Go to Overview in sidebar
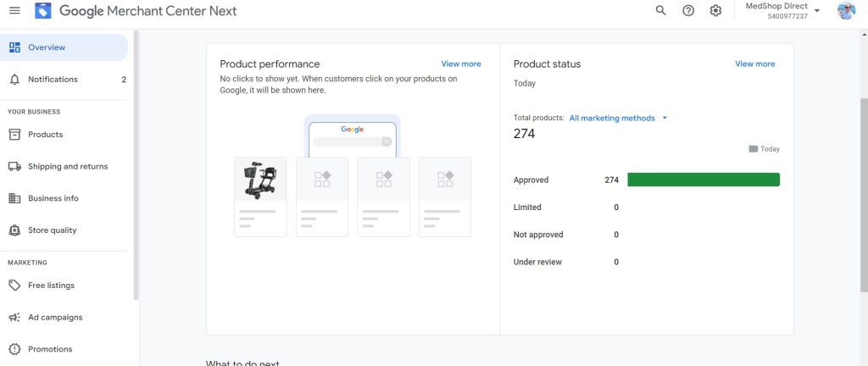Viewport: 868px width, 366px height. 64,47
